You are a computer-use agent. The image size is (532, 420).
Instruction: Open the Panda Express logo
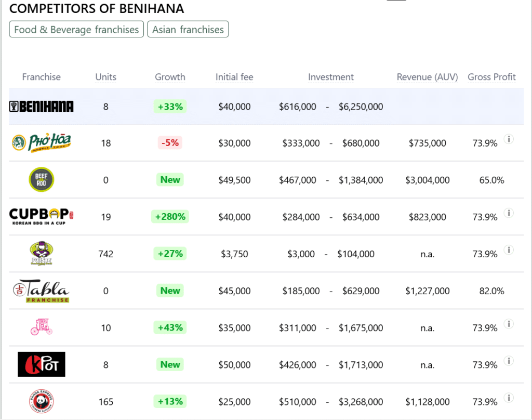click(41, 401)
